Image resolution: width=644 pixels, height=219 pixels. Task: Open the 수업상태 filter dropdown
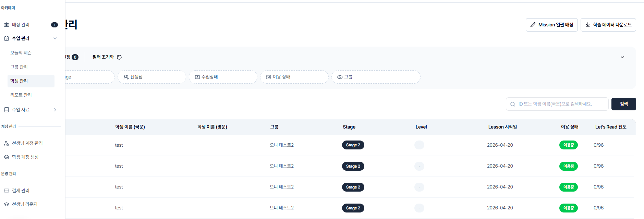click(223, 77)
